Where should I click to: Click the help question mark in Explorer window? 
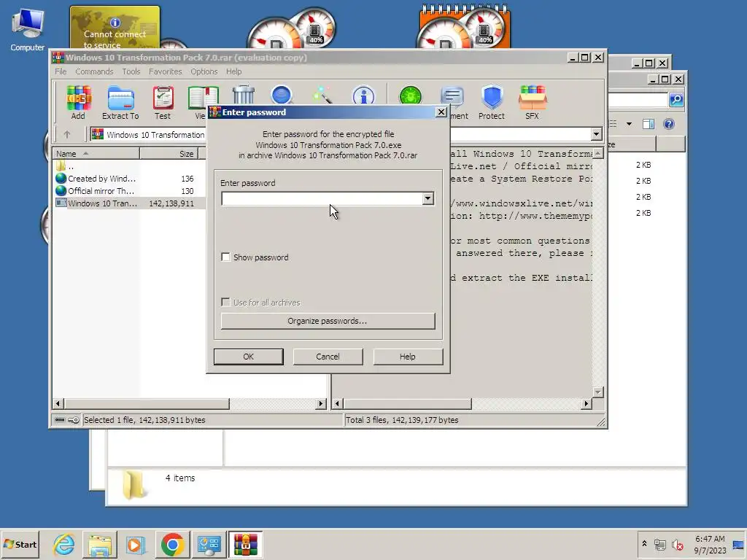[669, 124]
